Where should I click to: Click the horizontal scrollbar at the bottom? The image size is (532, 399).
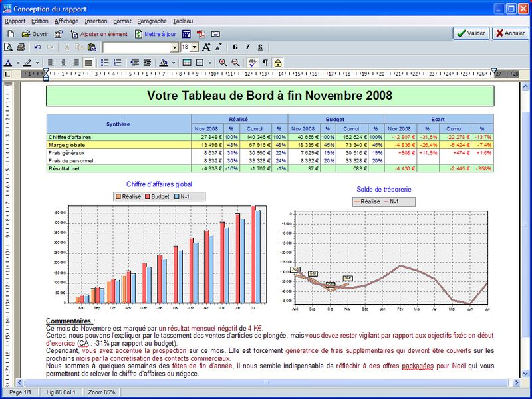[266, 383]
